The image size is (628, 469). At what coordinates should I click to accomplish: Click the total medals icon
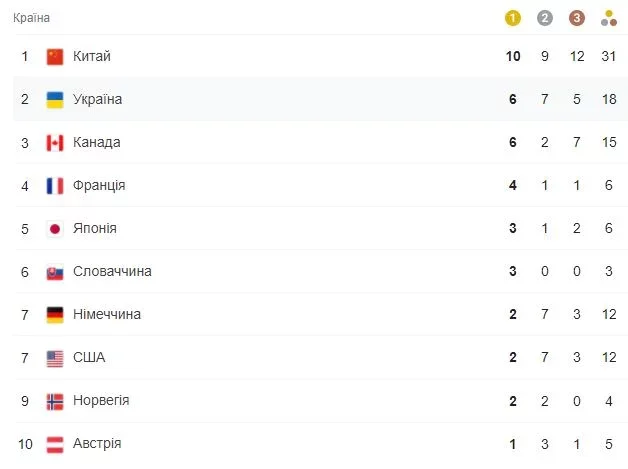pos(609,18)
